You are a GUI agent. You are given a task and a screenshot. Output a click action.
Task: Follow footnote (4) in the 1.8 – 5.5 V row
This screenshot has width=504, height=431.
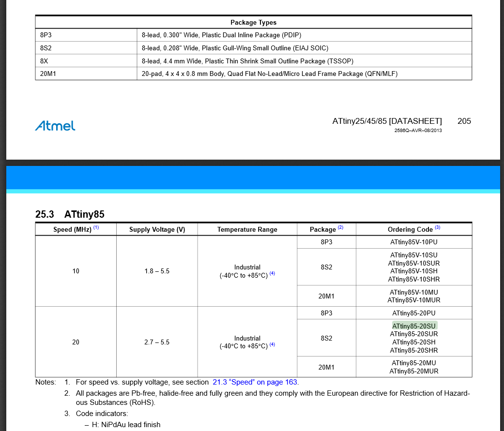click(272, 274)
